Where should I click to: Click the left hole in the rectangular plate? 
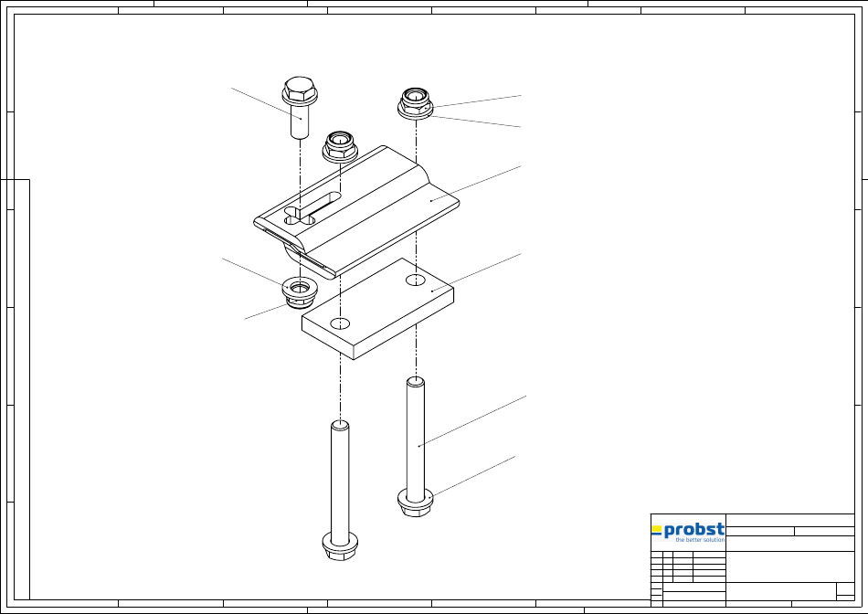pos(340,323)
